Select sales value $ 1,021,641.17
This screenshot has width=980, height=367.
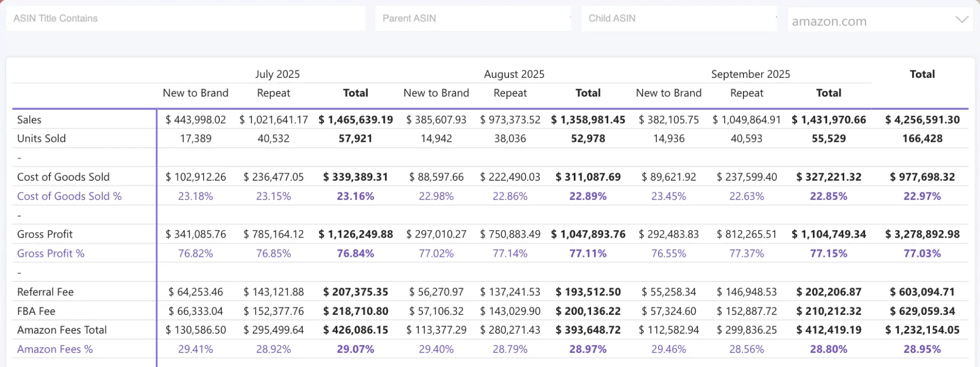point(274,120)
